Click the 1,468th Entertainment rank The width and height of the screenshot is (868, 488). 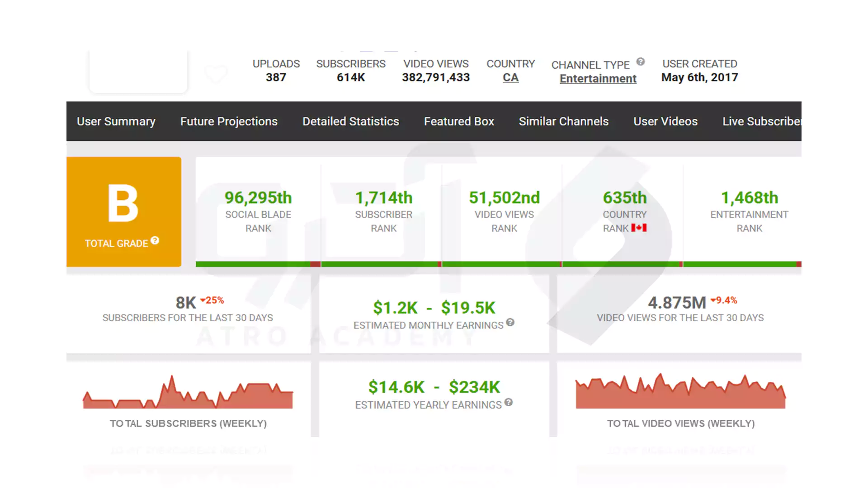pos(749,197)
